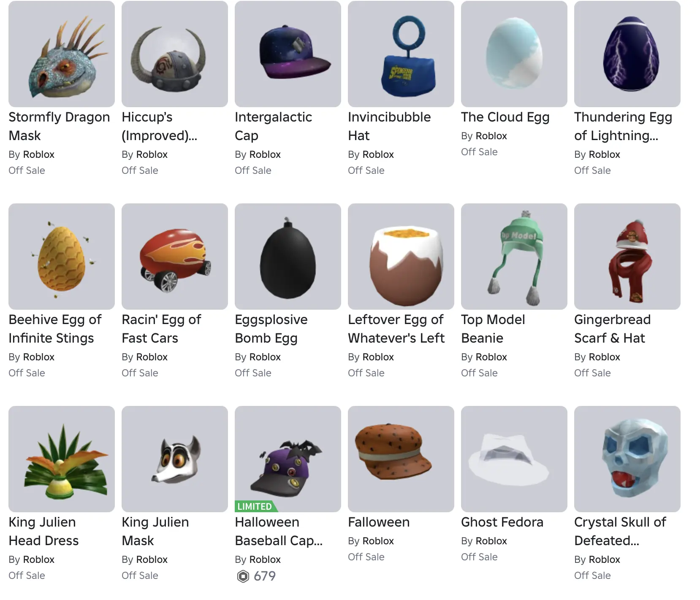Image resolution: width=700 pixels, height=600 pixels.
Task: Click the Roblox creator link under Ghost Fedora
Action: click(x=491, y=541)
